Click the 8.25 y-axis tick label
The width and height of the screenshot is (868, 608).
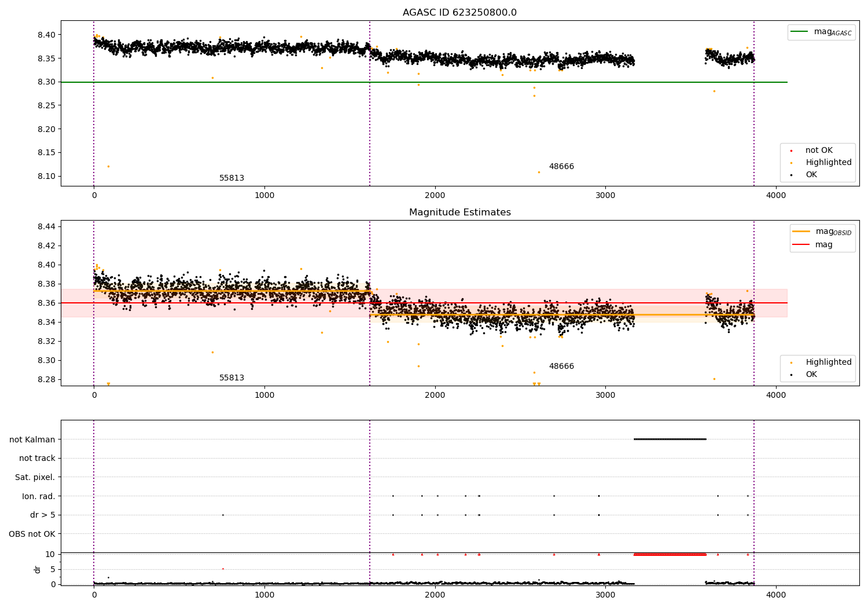pyautogui.click(x=46, y=106)
